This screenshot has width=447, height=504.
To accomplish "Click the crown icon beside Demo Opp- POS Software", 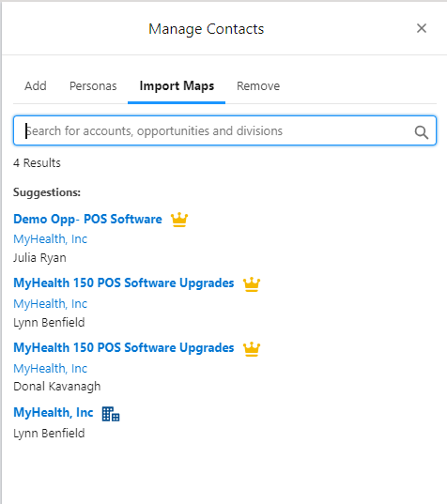I will (x=179, y=220).
